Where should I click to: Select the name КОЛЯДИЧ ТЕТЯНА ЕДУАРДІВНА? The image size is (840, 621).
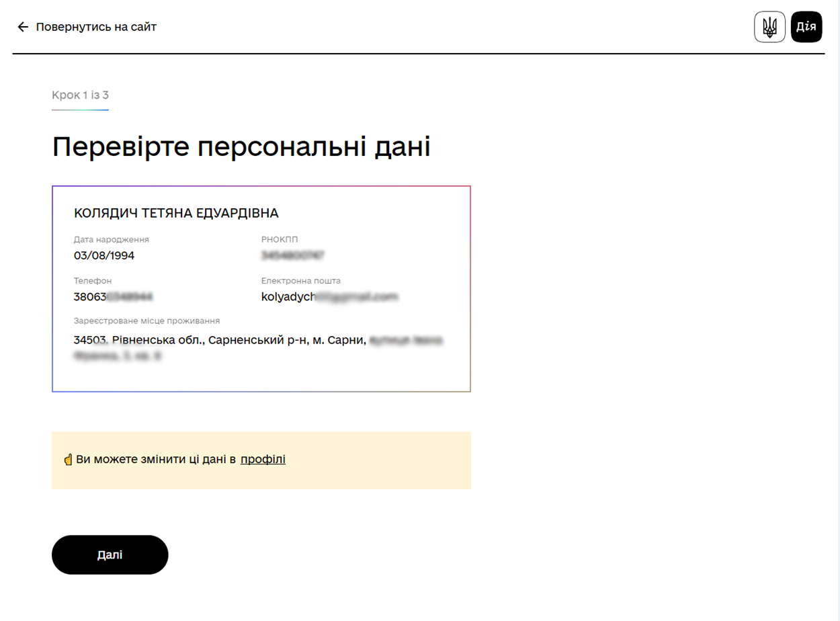pyautogui.click(x=176, y=213)
